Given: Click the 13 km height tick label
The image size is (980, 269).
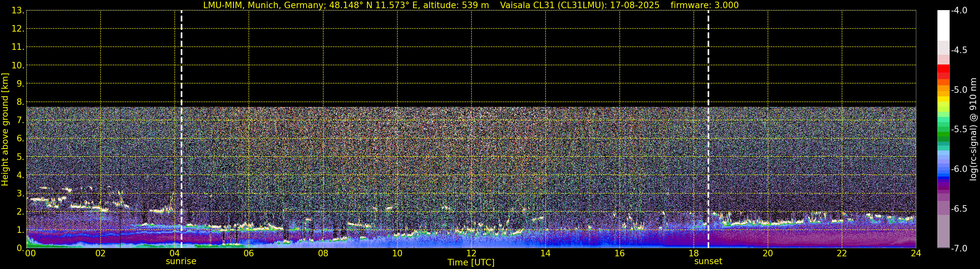Looking at the screenshot, I should coord(18,11).
